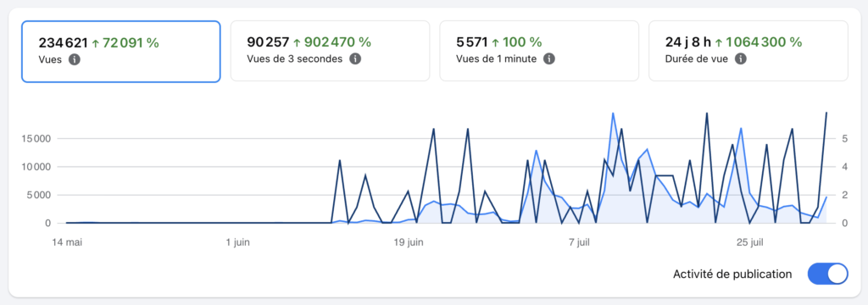The height and width of the screenshot is (305, 868).
Task: Click the up arrow beside 1 064 300 %
Action: pyautogui.click(x=719, y=42)
